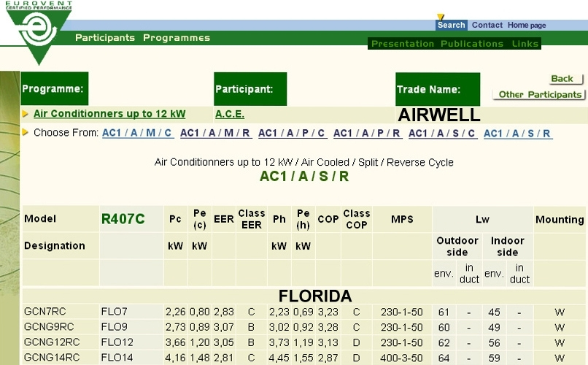The image size is (588, 365).
Task: Choose category AC1 / A / P / R
Action: 368,133
